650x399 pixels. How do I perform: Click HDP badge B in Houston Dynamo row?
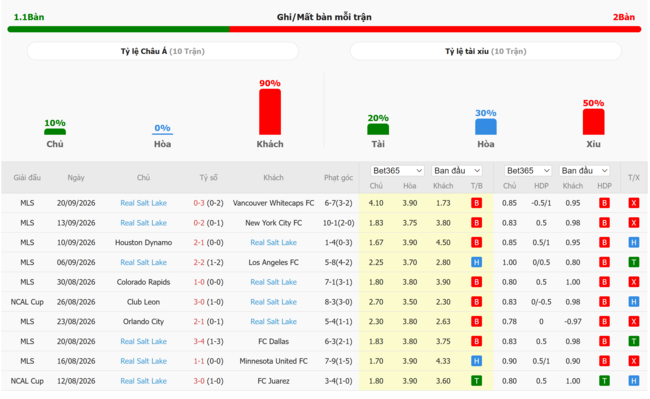(604, 242)
